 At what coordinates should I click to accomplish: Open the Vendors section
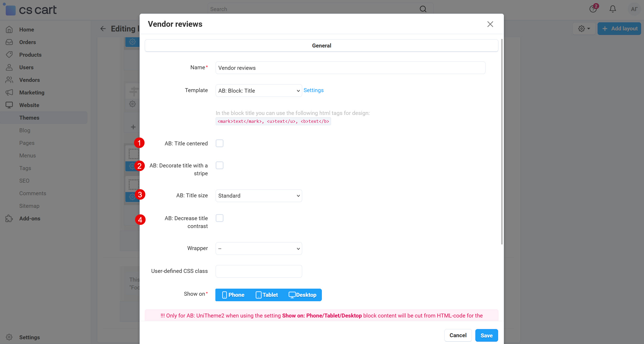coord(29,80)
